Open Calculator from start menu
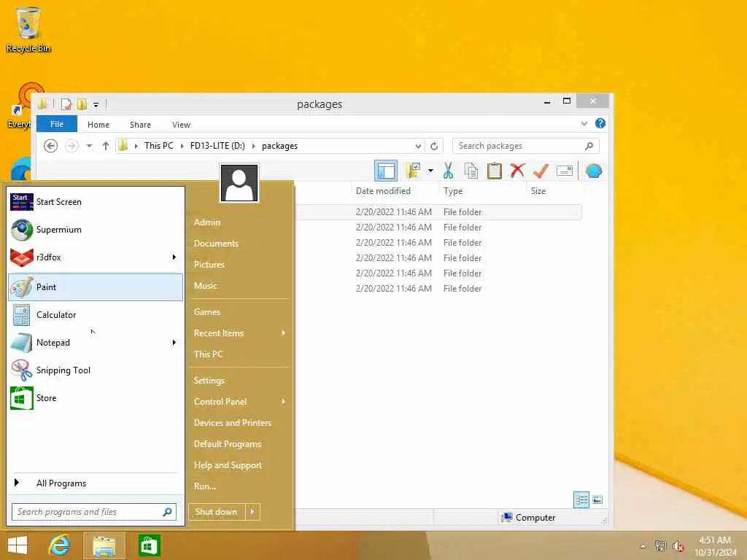 click(96, 315)
